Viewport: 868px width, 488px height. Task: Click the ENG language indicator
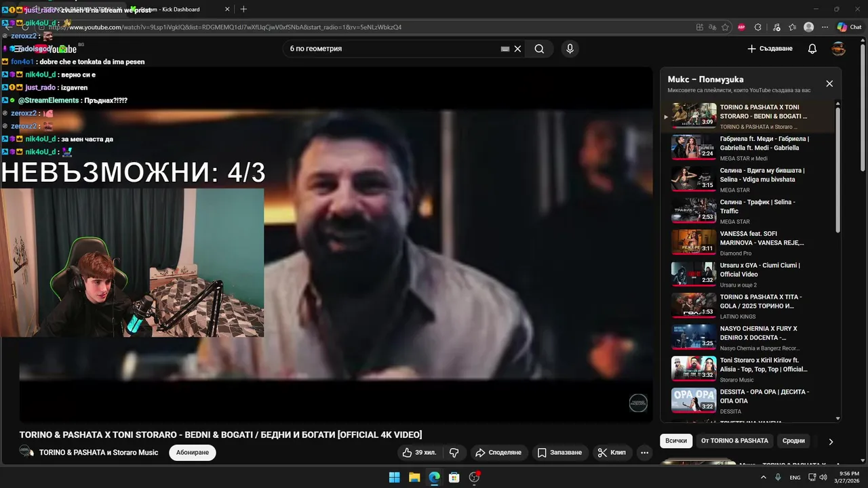click(795, 477)
